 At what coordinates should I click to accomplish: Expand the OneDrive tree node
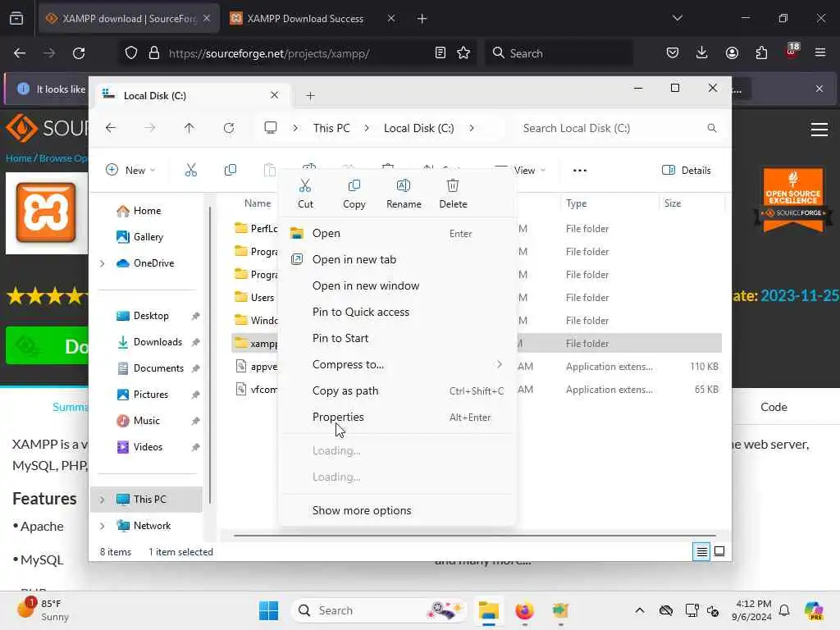tap(102, 263)
